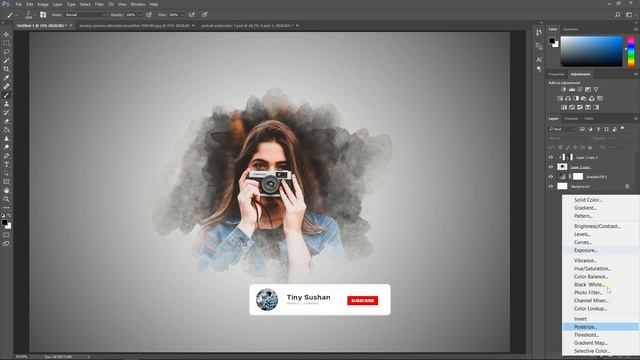Viewport: 640px width, 360px height.
Task: Open the History panel icon in dock
Action: [539, 33]
